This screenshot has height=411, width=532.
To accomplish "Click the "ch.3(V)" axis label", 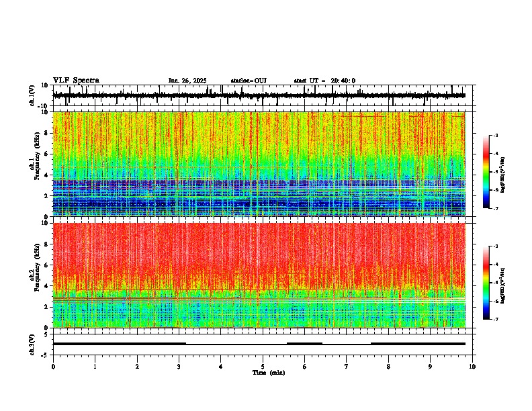I will point(32,345).
